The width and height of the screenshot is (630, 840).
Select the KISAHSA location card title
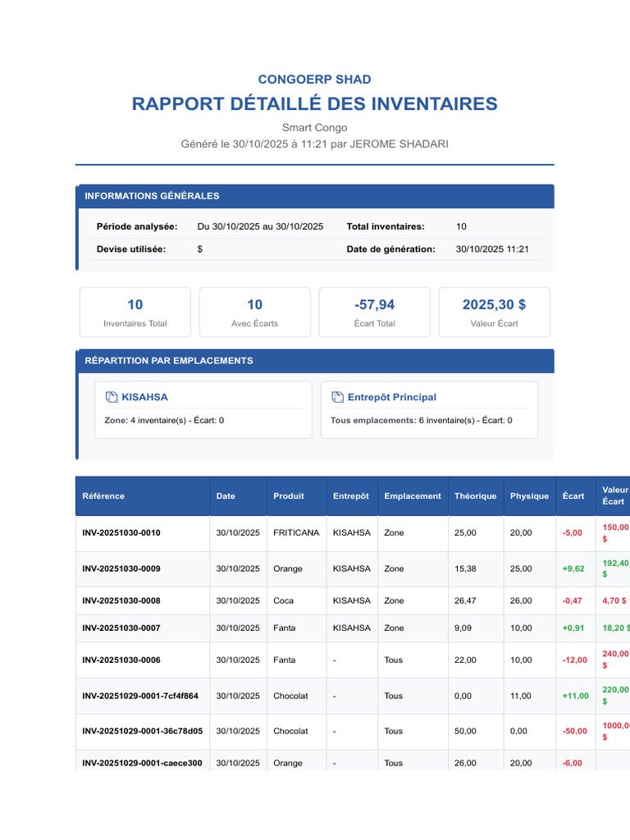click(x=144, y=397)
